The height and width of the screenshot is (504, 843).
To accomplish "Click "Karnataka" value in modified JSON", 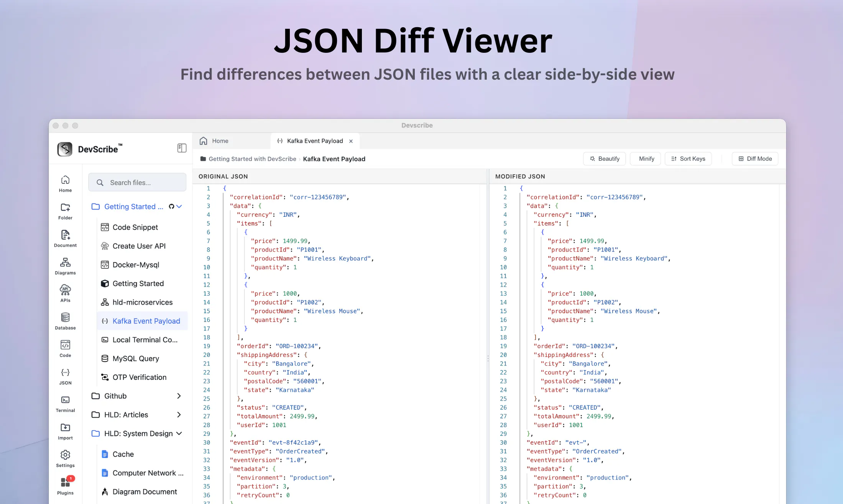I will click(x=592, y=390).
